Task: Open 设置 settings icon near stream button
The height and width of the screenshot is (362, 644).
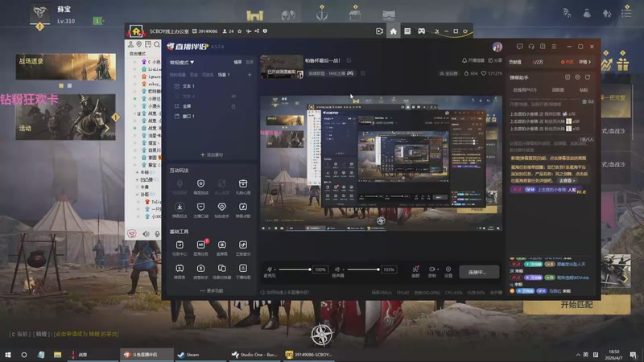Action: coord(448,271)
